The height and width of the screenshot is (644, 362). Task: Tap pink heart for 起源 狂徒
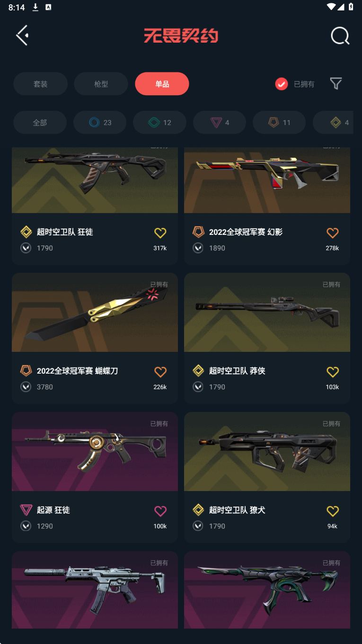coord(160,511)
